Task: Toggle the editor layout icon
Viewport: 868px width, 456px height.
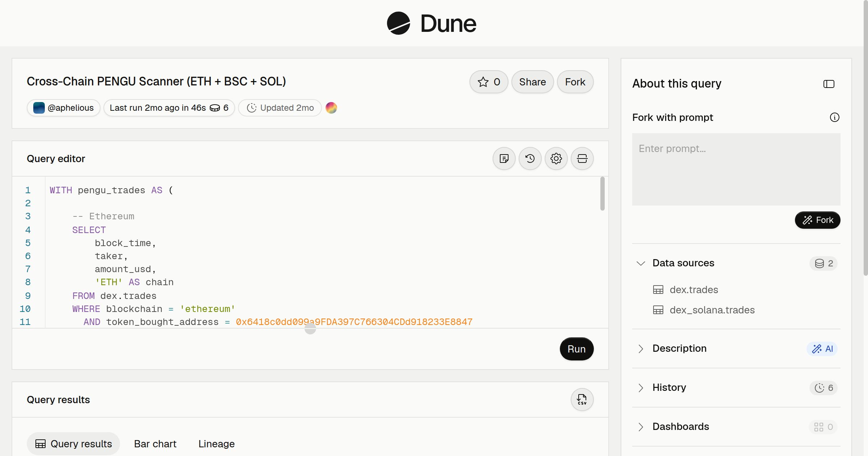Action: 582,159
